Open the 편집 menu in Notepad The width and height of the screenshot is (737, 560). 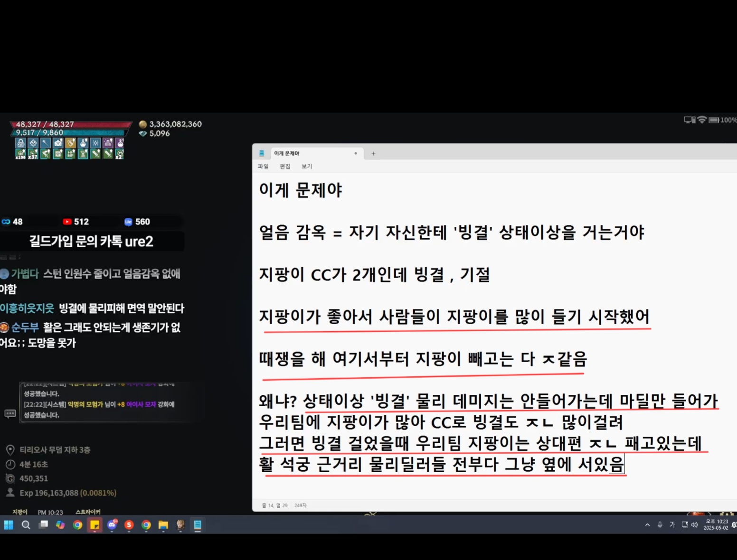(285, 166)
